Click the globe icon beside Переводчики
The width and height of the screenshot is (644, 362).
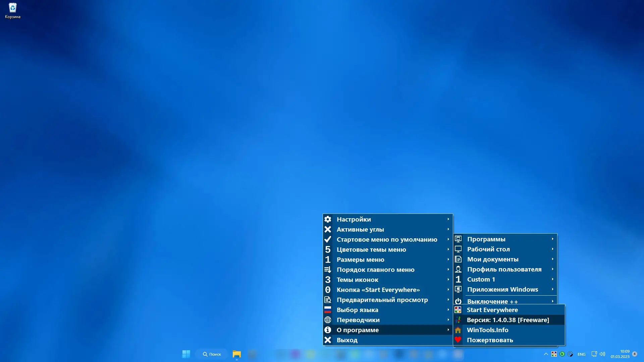click(328, 320)
